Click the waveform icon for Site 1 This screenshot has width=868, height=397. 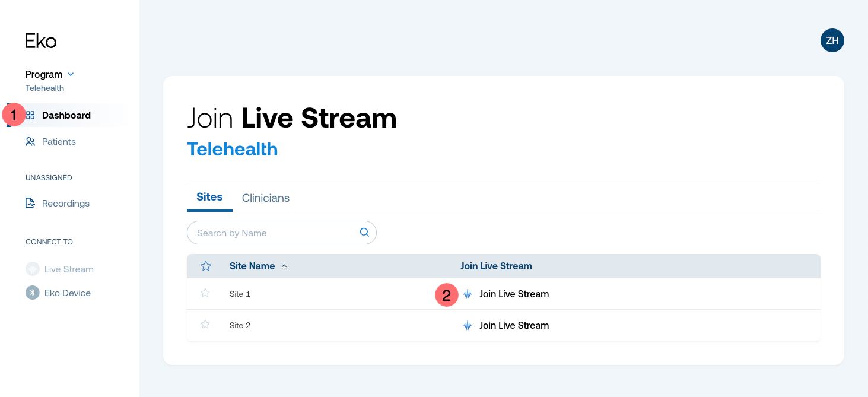(468, 294)
